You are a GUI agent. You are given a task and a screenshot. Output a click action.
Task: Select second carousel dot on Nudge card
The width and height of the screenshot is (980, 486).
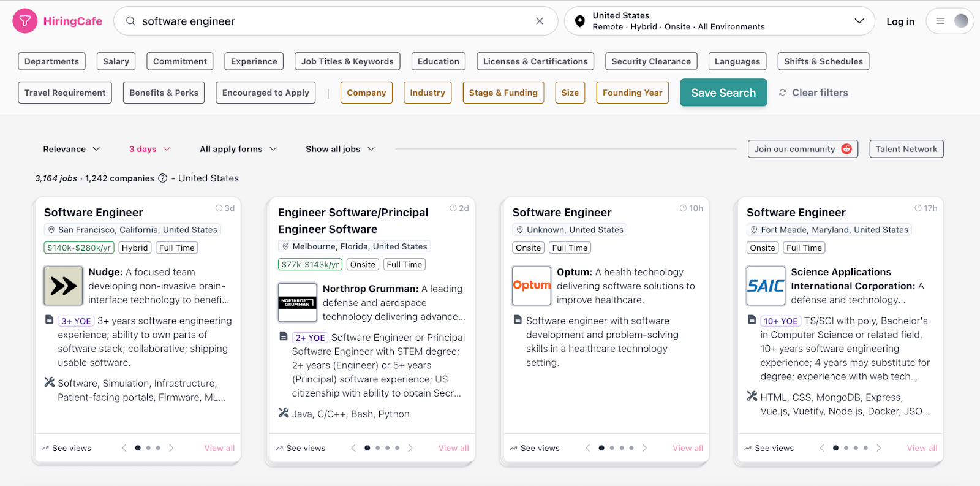click(148, 448)
